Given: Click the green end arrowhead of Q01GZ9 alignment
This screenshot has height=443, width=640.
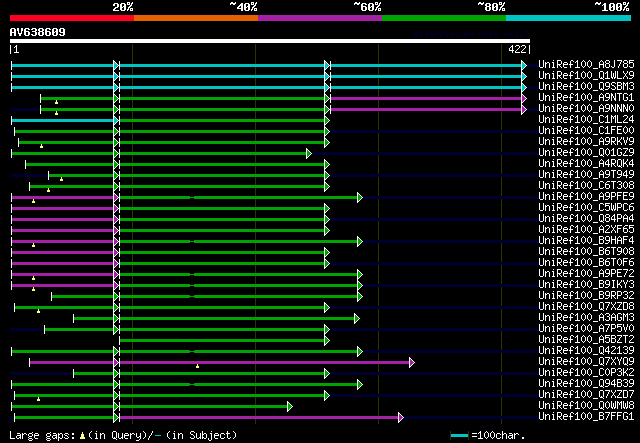Looking at the screenshot, I should pyautogui.click(x=309, y=154).
